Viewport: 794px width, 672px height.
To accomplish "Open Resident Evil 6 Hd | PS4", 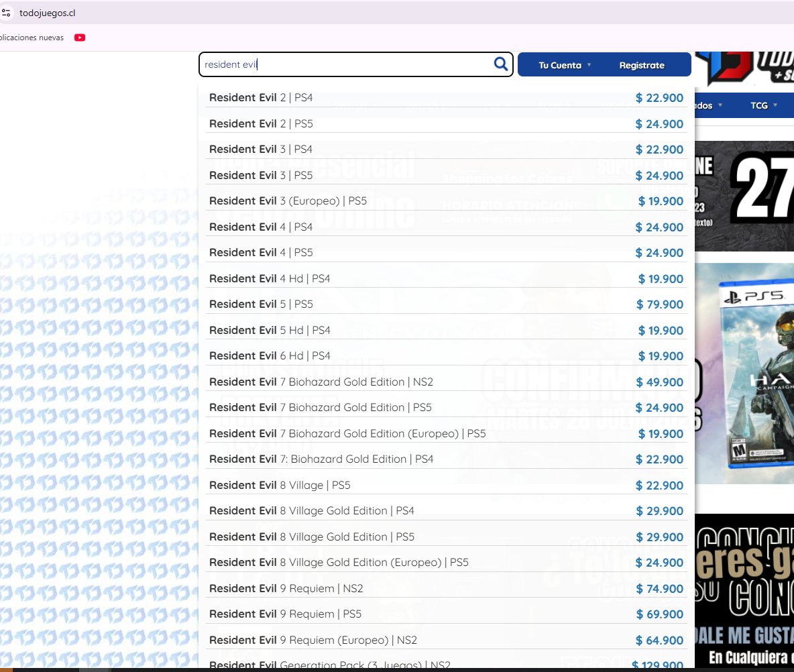I will pos(446,356).
